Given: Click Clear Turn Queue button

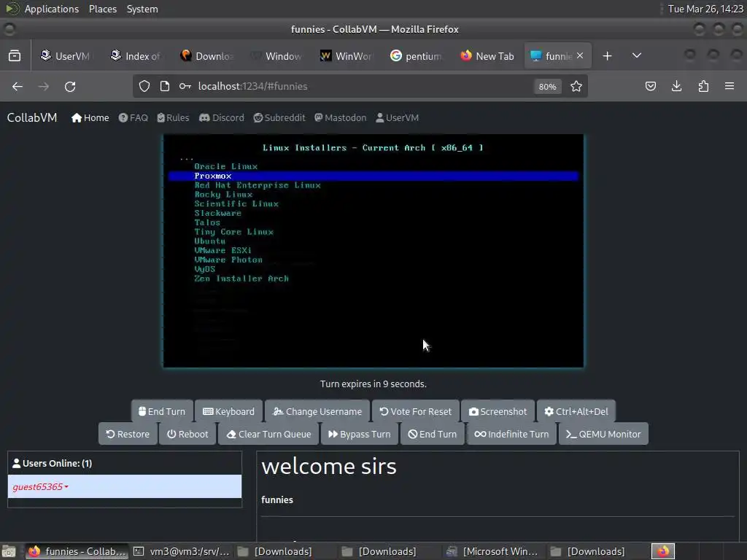Looking at the screenshot, I should [x=268, y=434].
